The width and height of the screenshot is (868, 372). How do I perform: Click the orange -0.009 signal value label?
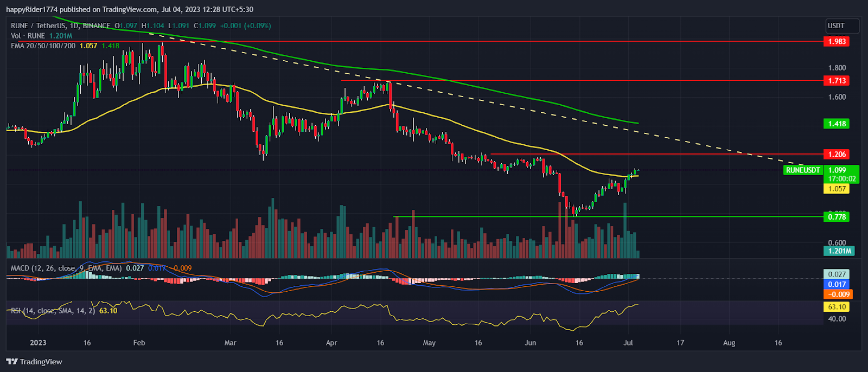pos(839,294)
